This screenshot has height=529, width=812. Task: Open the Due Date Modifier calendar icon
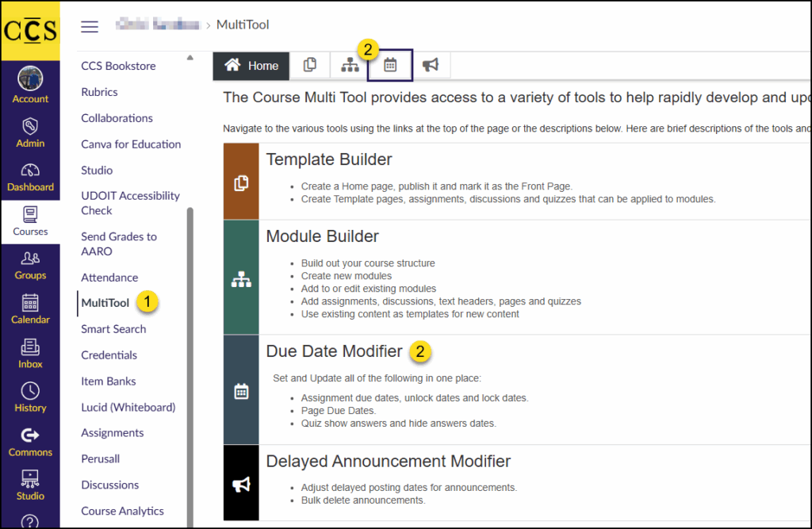[x=389, y=66]
